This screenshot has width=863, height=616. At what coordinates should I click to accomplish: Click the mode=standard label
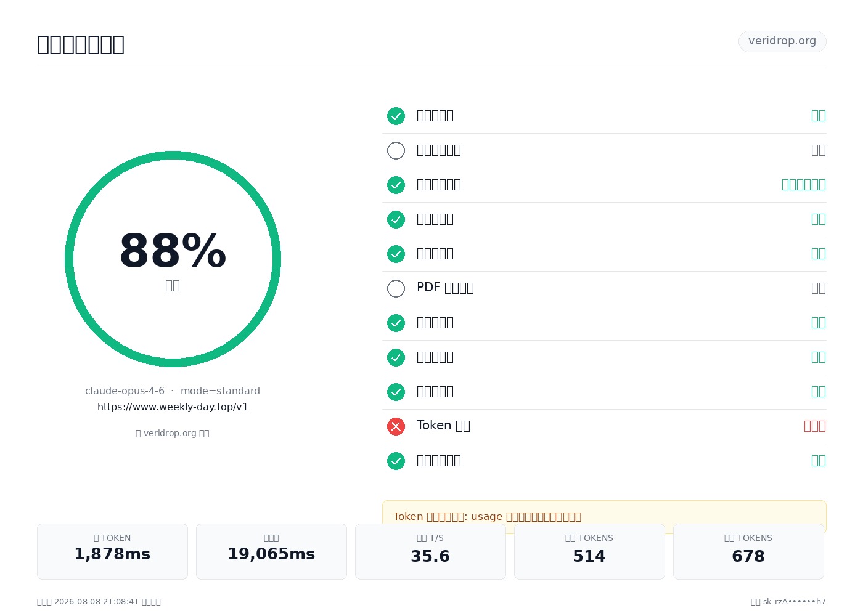pyautogui.click(x=220, y=391)
